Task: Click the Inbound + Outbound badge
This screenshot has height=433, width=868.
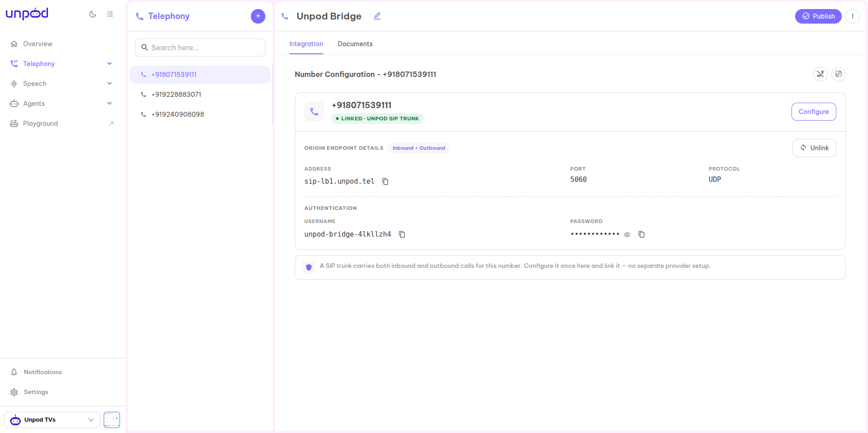Action: [419, 148]
